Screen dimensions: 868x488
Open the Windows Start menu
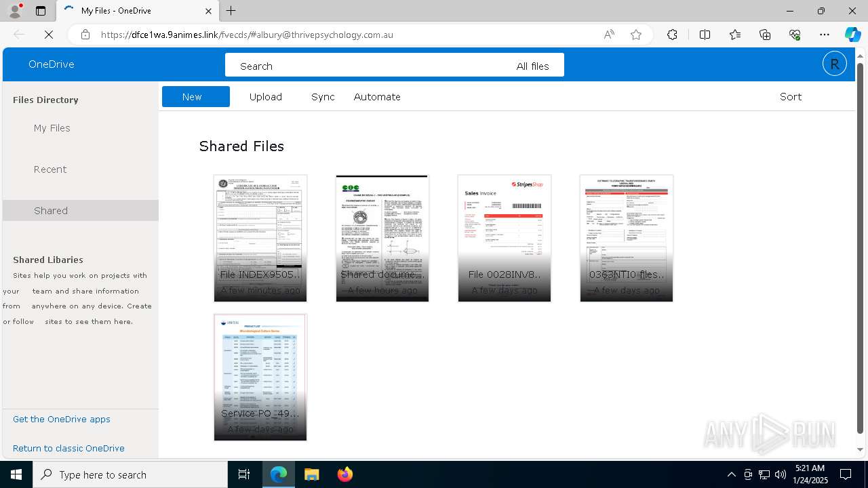click(x=16, y=474)
